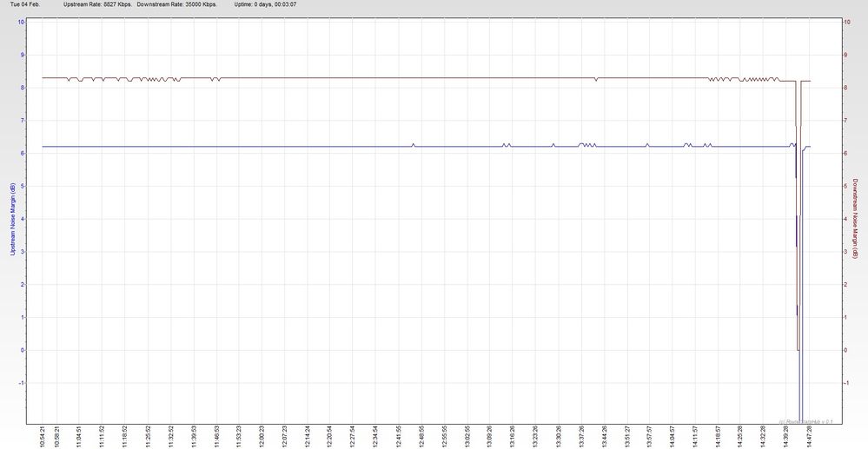Screen dimensions: 868x449
Task: Click the left axis value 4
Action: [23, 219]
